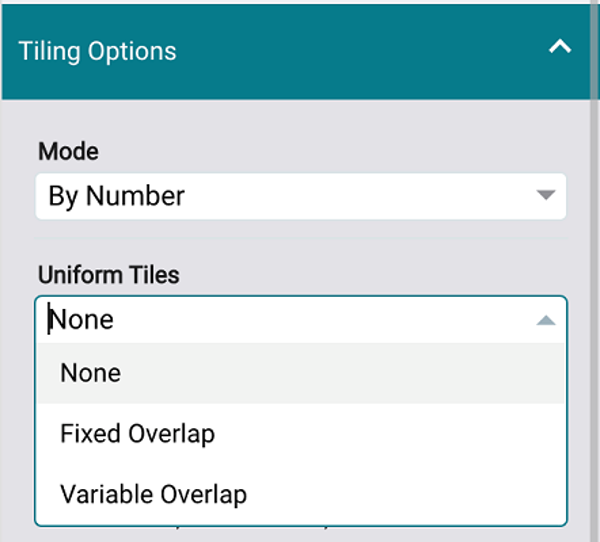Expand the tiling Mode choices list
This screenshot has width=600, height=542.
pos(545,195)
